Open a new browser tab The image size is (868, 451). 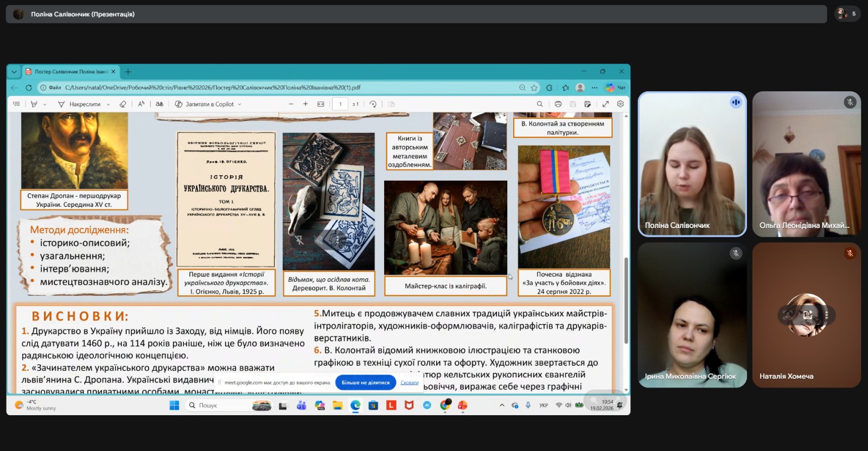pos(128,72)
